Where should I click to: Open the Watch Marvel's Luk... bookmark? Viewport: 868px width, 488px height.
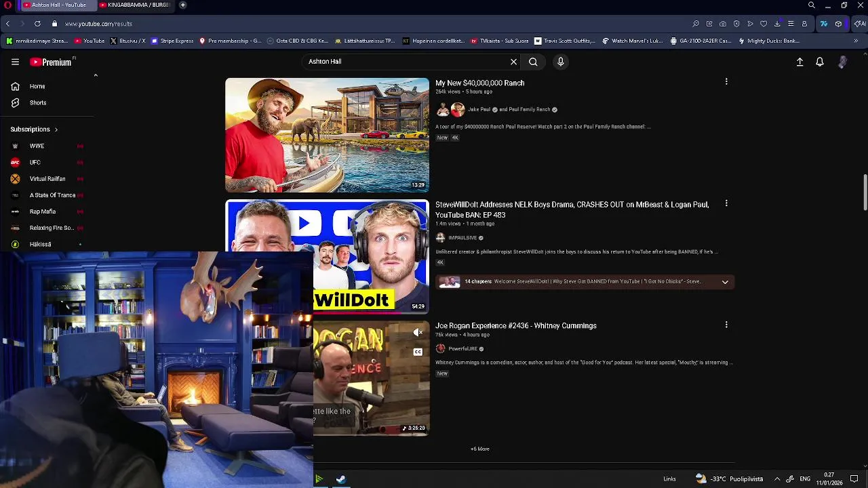coord(633,41)
